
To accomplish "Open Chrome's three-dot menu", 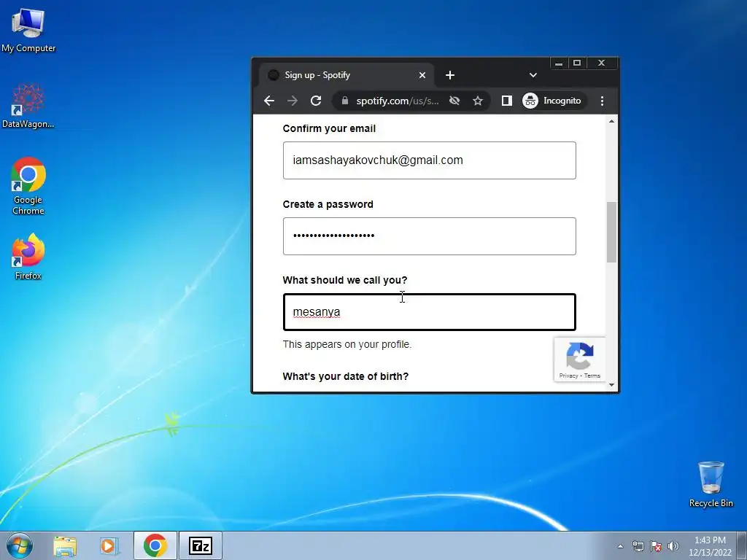I will coord(602,101).
